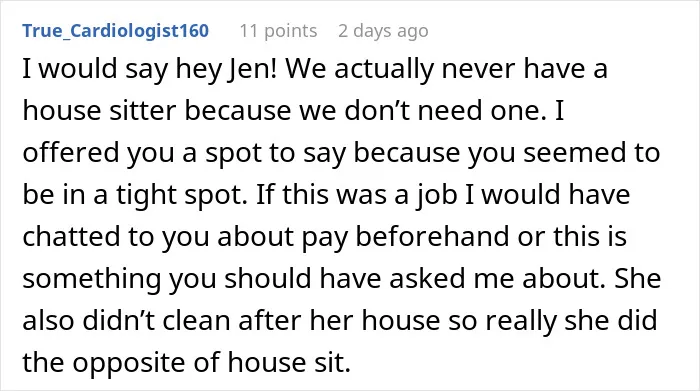Click the word 'She' ending the sixth line

(x=638, y=279)
